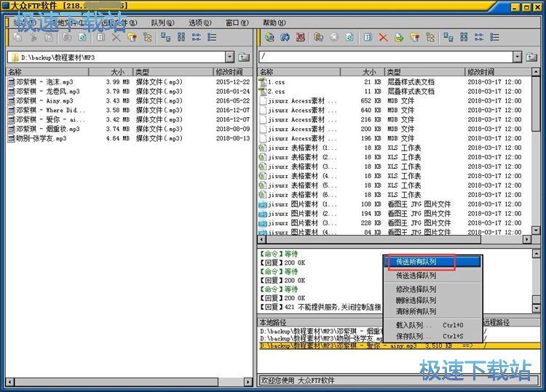
Task: Select the highlighted queue row with ainy.mp3
Action: [x=399, y=345]
